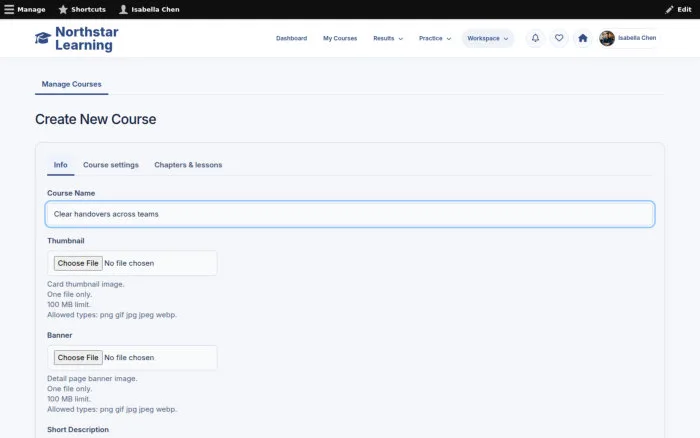
Task: Switch to Course settings tab
Action: coord(111,165)
